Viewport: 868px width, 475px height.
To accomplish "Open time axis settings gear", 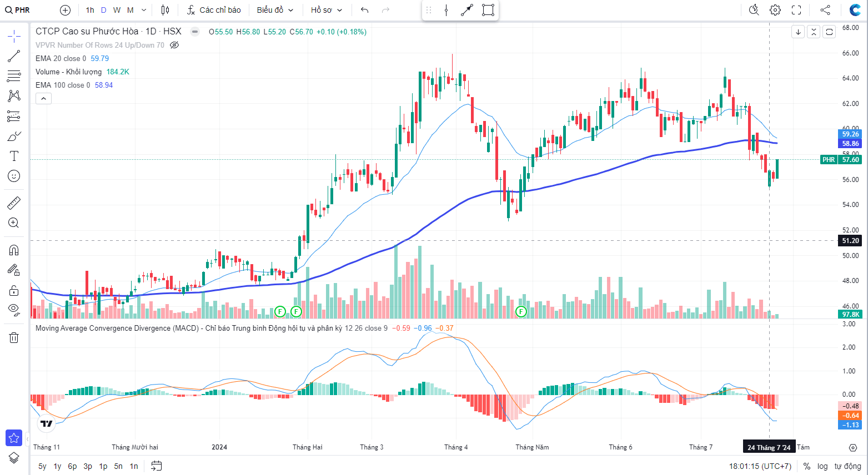I will pyautogui.click(x=853, y=447).
